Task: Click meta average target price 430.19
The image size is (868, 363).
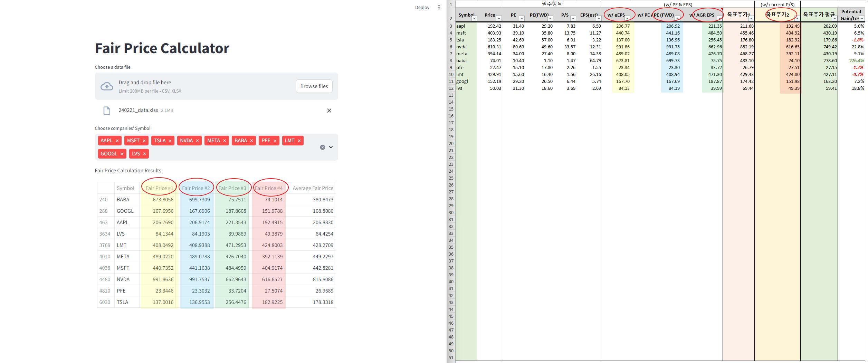Action: point(819,54)
